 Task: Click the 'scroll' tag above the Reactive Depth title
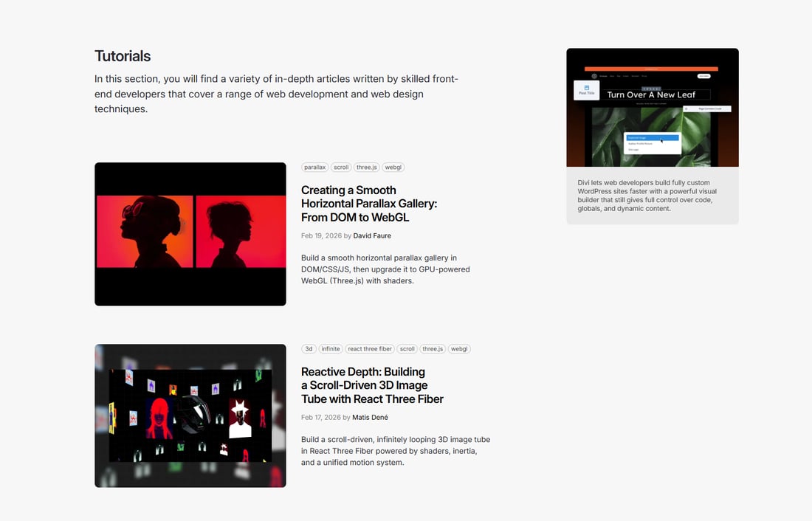click(407, 349)
